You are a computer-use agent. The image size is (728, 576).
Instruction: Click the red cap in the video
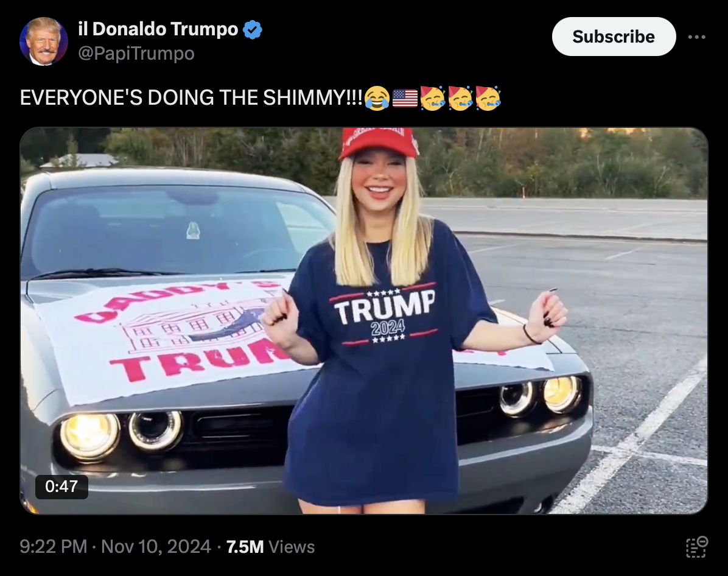379,142
